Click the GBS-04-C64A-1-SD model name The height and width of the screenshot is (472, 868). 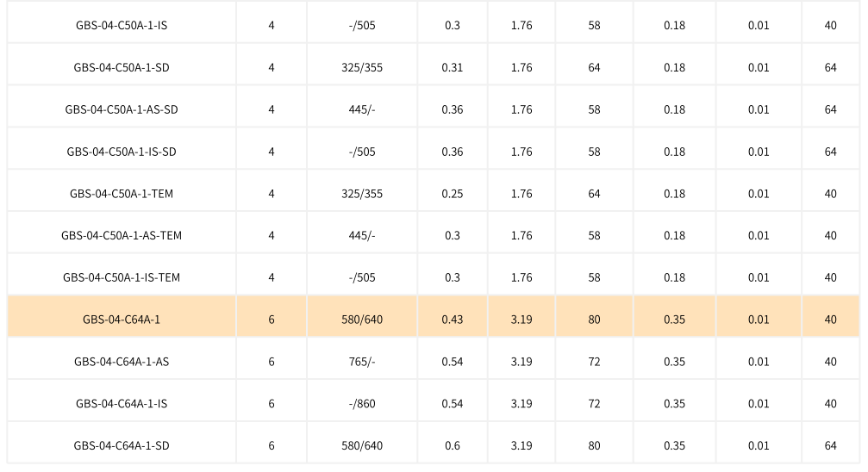click(x=122, y=445)
